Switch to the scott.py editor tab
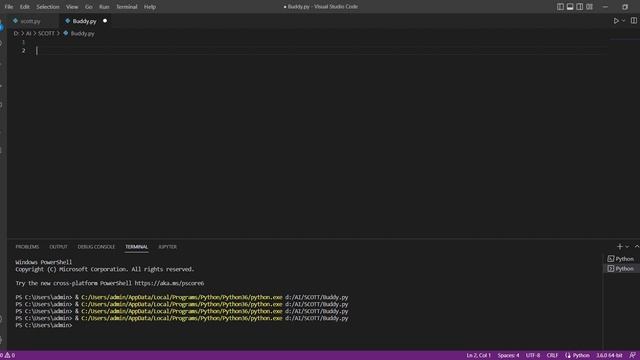The height and width of the screenshot is (360, 640). (x=30, y=21)
